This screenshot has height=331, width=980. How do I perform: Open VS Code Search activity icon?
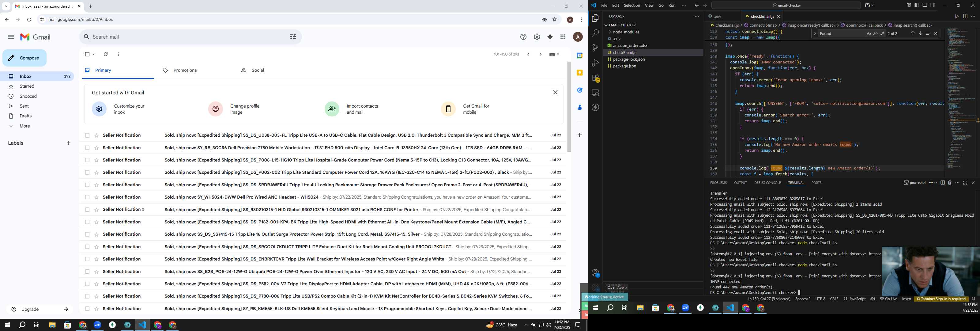pos(595,33)
